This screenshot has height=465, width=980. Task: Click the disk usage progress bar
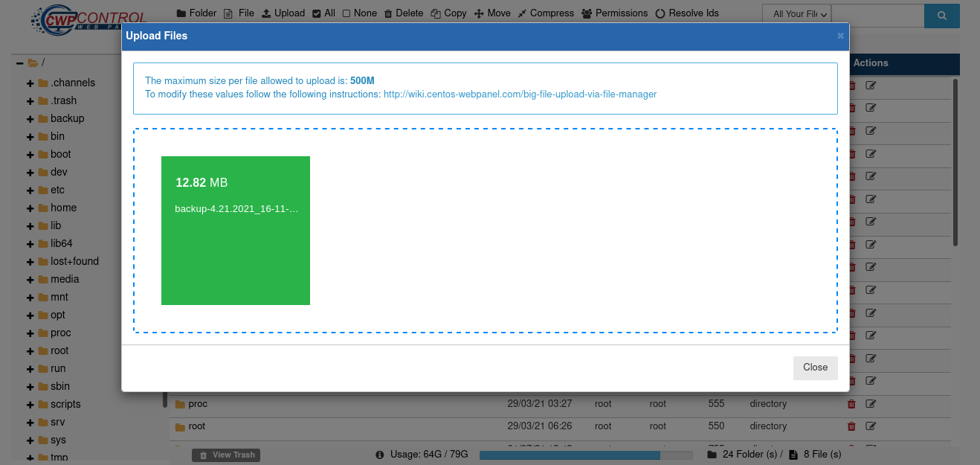click(586, 455)
